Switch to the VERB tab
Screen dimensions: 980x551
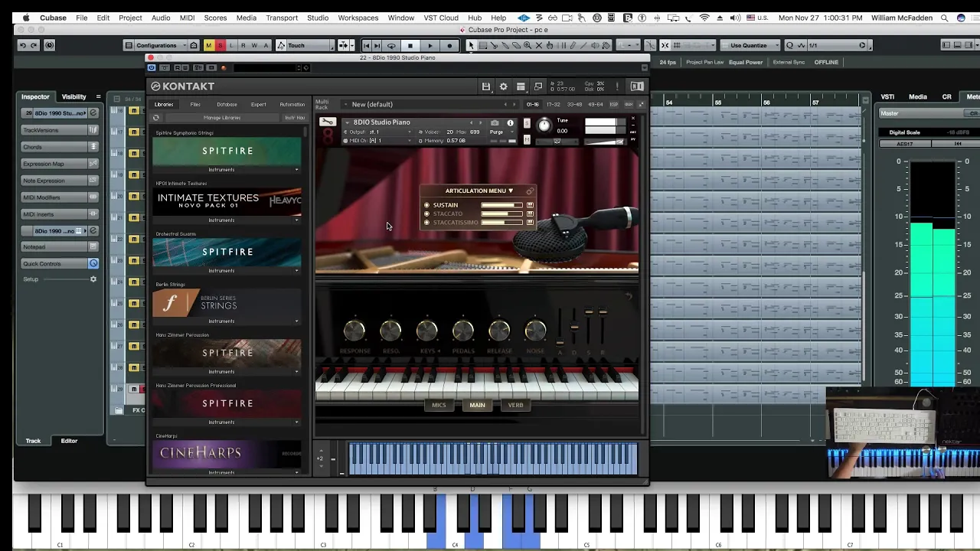[x=515, y=405]
